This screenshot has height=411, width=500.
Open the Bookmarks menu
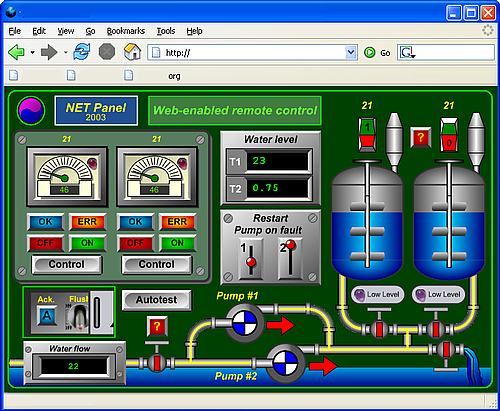coord(126,31)
